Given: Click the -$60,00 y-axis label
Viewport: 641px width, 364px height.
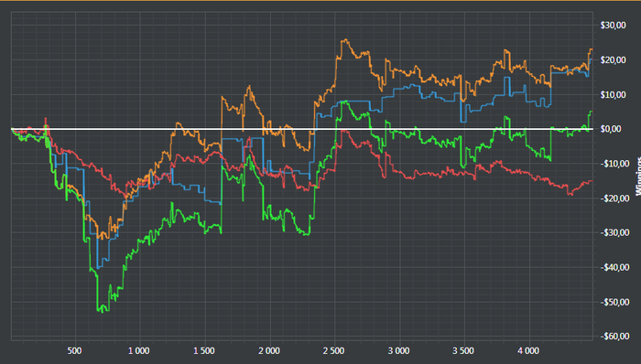Looking at the screenshot, I should (x=614, y=337).
